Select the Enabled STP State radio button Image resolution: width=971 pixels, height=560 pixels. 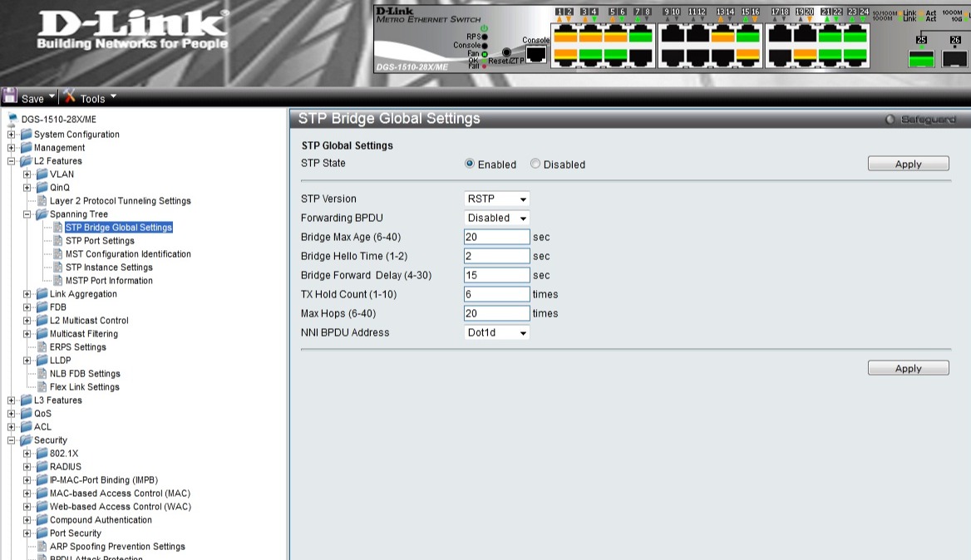(x=470, y=165)
